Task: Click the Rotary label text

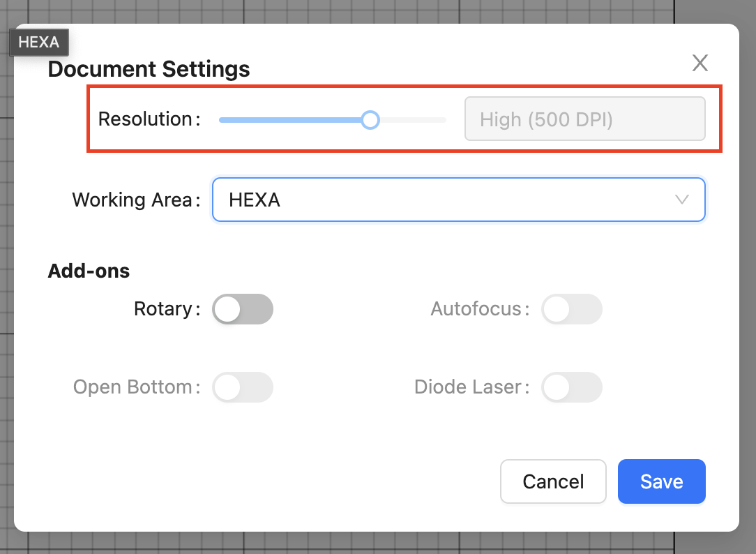Action: (x=162, y=309)
